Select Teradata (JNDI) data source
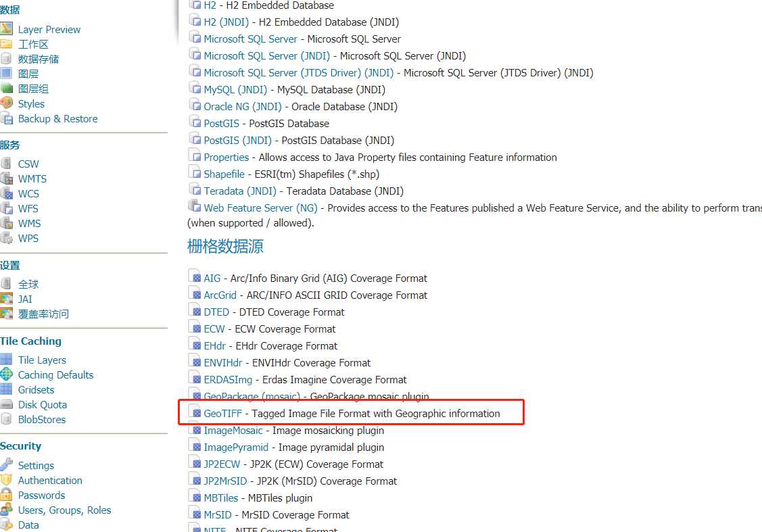This screenshot has height=532, width=762. (x=239, y=191)
